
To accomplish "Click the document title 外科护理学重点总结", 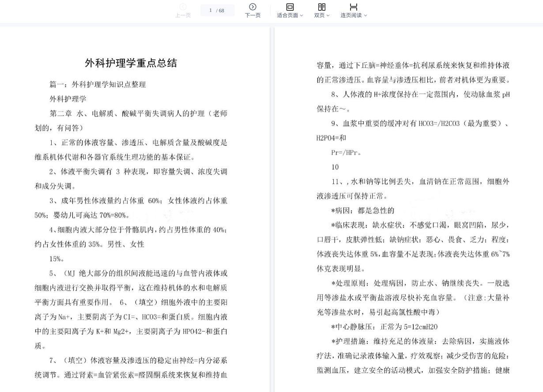I will (x=131, y=63).
